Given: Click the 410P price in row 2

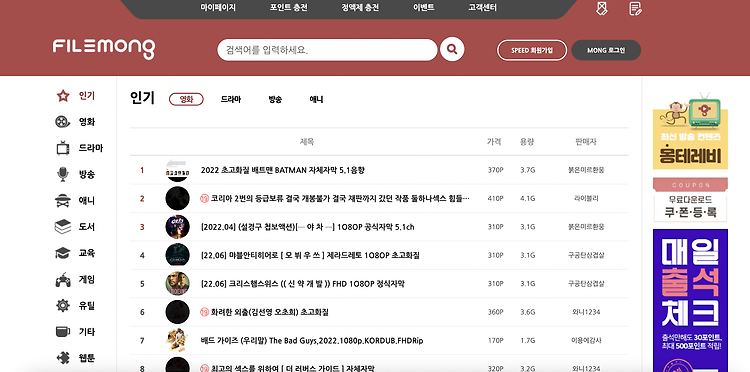Looking at the screenshot, I should pyautogui.click(x=495, y=198).
